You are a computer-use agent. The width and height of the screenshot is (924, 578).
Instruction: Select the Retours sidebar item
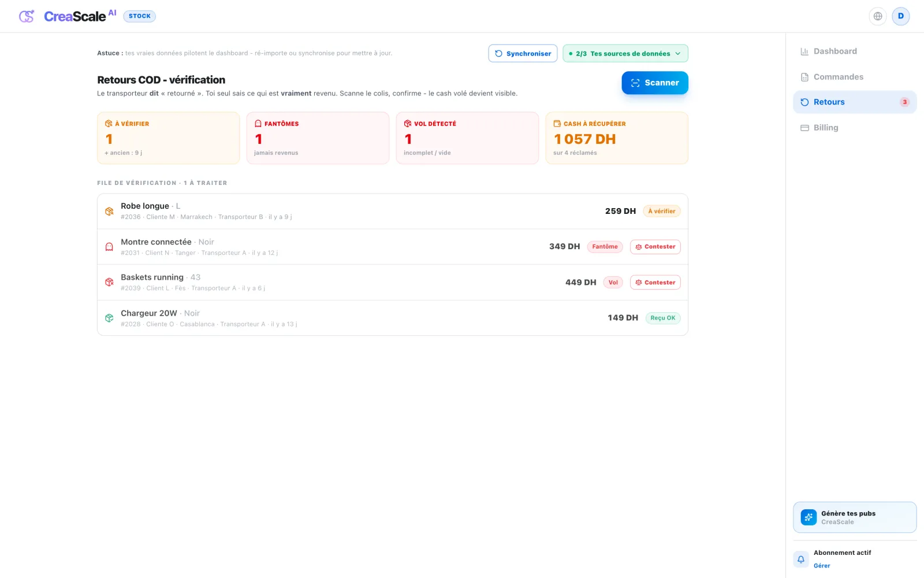(855, 102)
